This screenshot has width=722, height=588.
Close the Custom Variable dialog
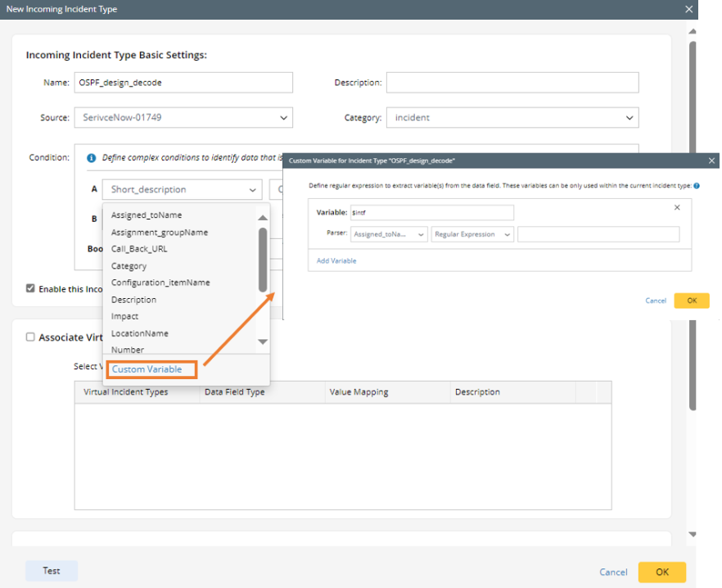click(711, 161)
